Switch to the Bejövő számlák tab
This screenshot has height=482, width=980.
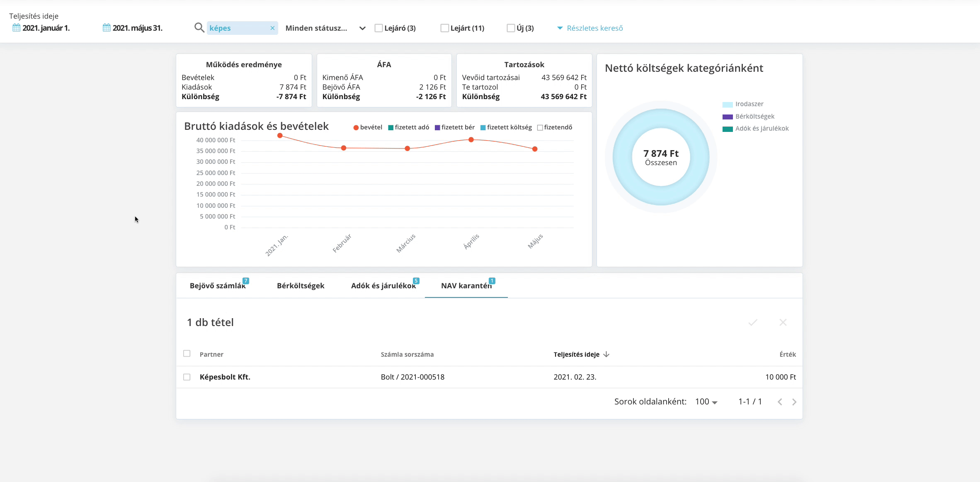(x=218, y=285)
